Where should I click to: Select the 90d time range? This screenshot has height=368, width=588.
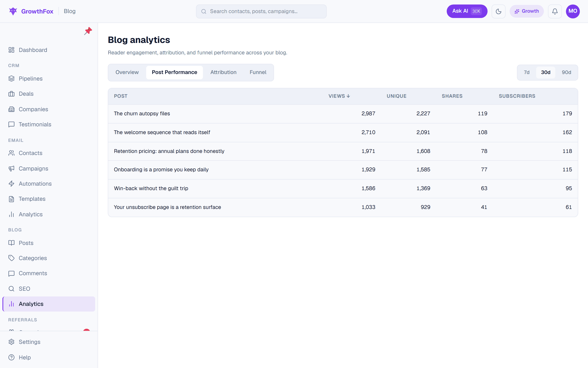[x=566, y=72]
